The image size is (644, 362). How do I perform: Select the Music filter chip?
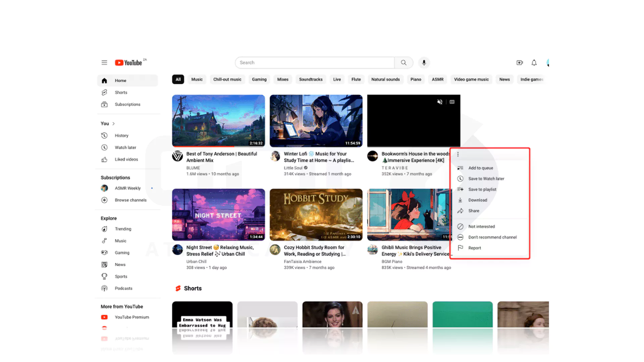click(197, 79)
